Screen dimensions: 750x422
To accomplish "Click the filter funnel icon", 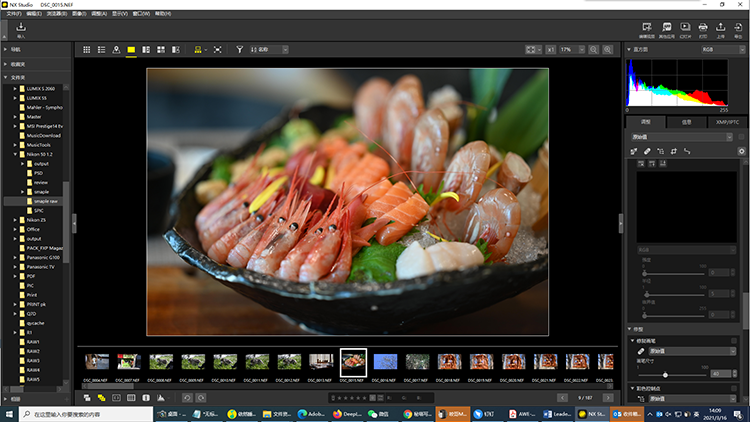I will click(x=240, y=49).
